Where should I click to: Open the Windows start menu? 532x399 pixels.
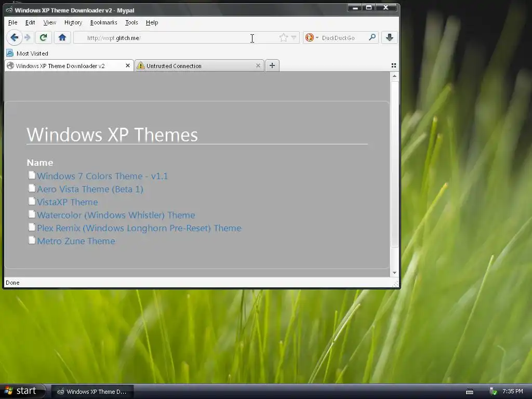click(x=22, y=391)
